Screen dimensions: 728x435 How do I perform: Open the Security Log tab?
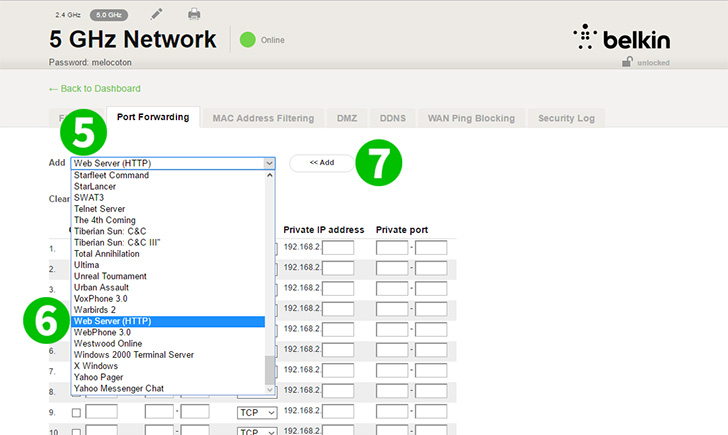tap(566, 118)
